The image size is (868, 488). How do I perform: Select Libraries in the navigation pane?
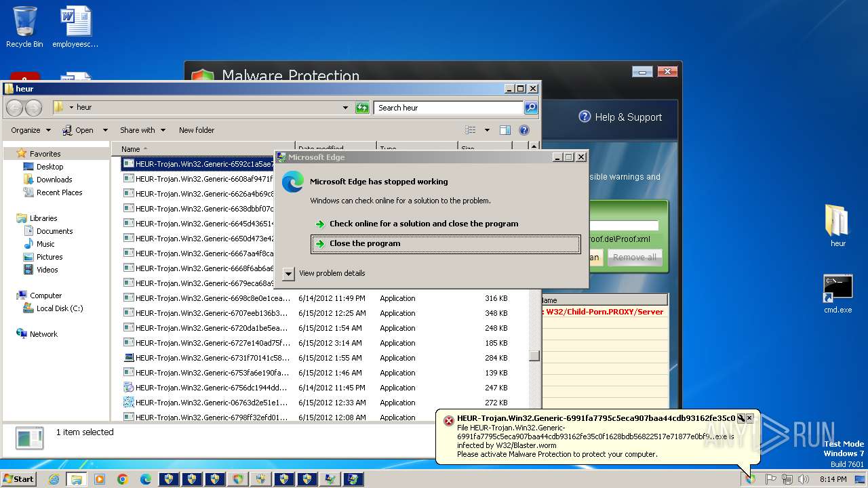(43, 218)
